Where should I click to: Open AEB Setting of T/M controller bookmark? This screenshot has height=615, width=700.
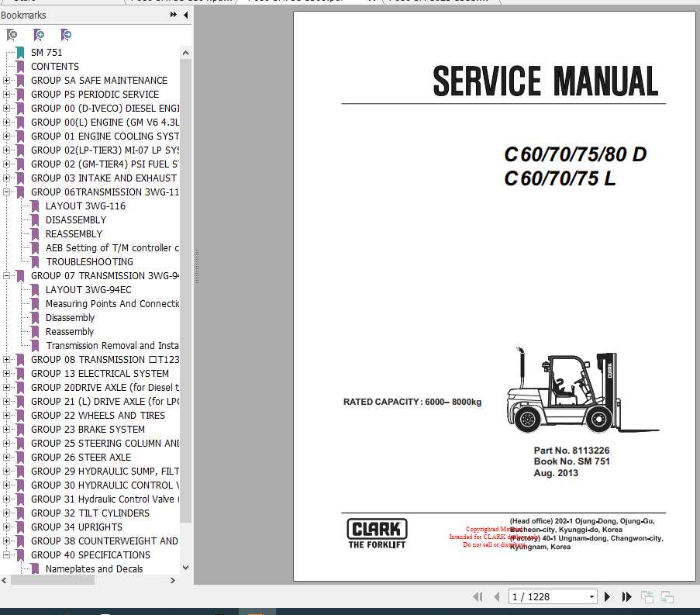coord(112,248)
